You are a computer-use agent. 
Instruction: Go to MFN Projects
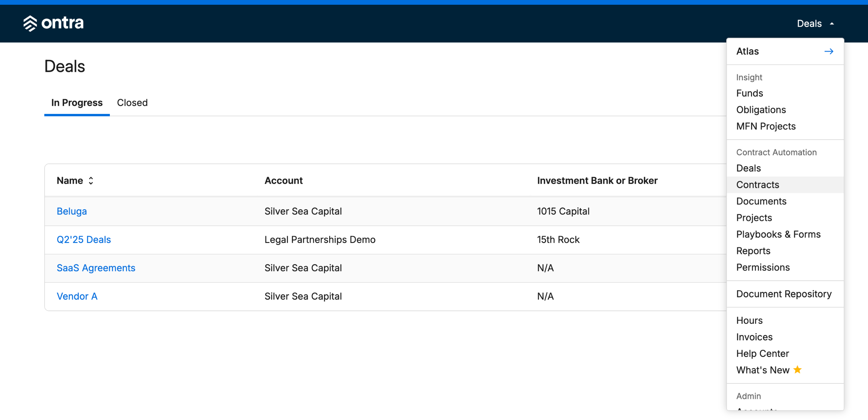[766, 126]
